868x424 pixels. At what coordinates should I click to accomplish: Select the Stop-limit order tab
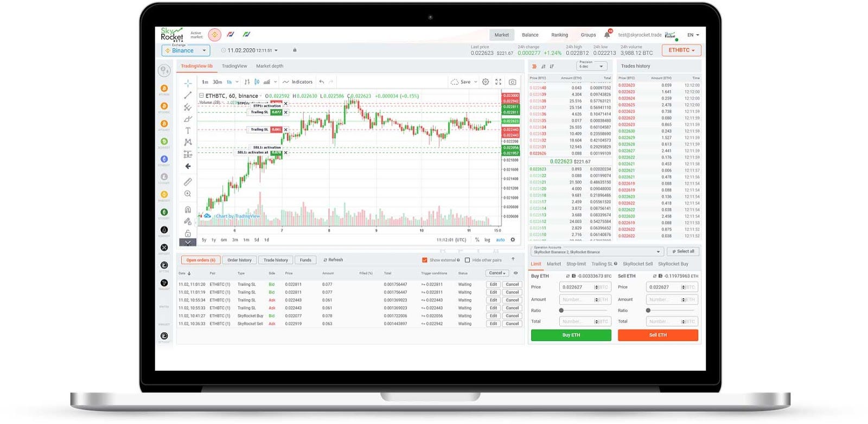(576, 264)
